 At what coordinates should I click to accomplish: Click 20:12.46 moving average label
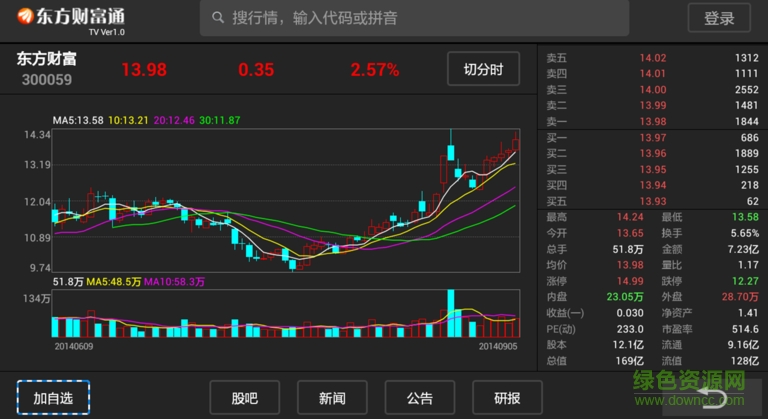(x=174, y=120)
